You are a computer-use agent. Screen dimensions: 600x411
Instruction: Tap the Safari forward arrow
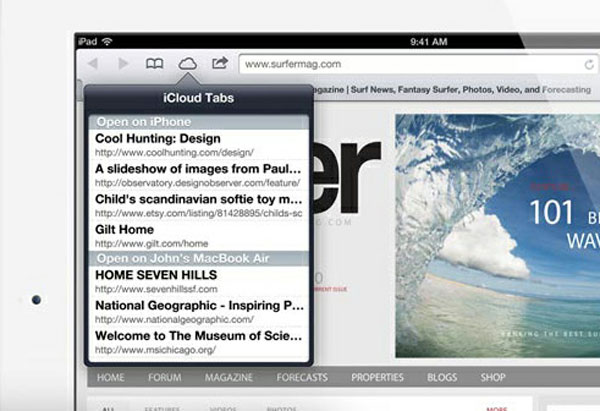[x=123, y=64]
